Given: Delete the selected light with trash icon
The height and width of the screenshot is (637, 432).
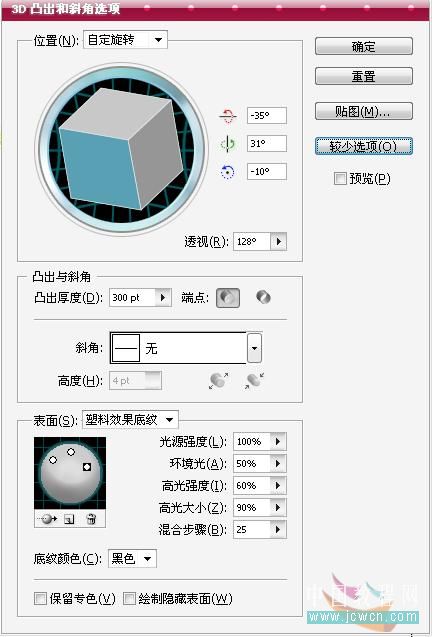Looking at the screenshot, I should [91, 519].
